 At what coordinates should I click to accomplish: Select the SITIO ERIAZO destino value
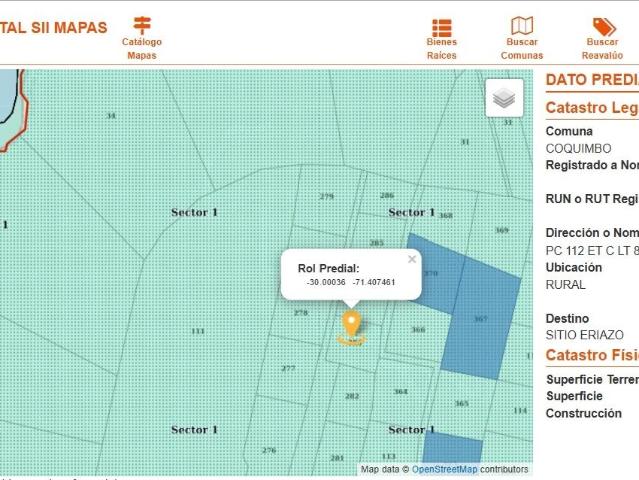tap(585, 335)
